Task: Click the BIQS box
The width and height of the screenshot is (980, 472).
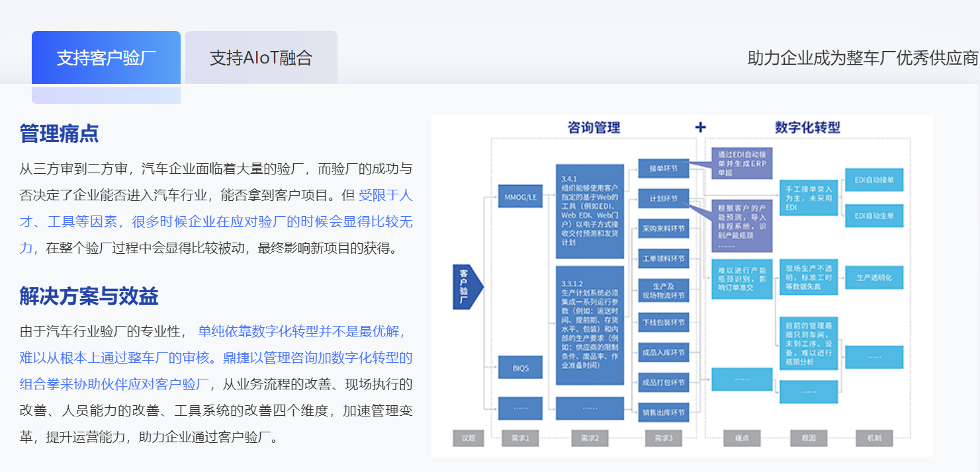Action: [x=520, y=368]
